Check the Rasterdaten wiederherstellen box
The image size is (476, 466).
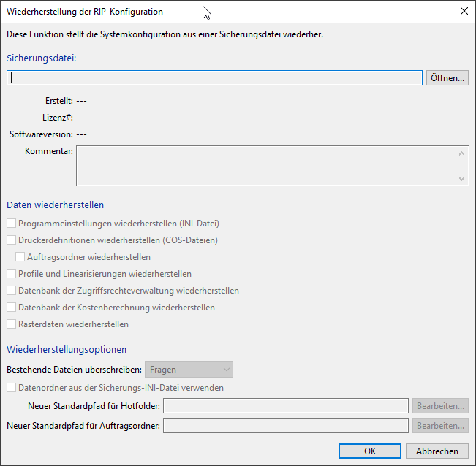[11, 324]
